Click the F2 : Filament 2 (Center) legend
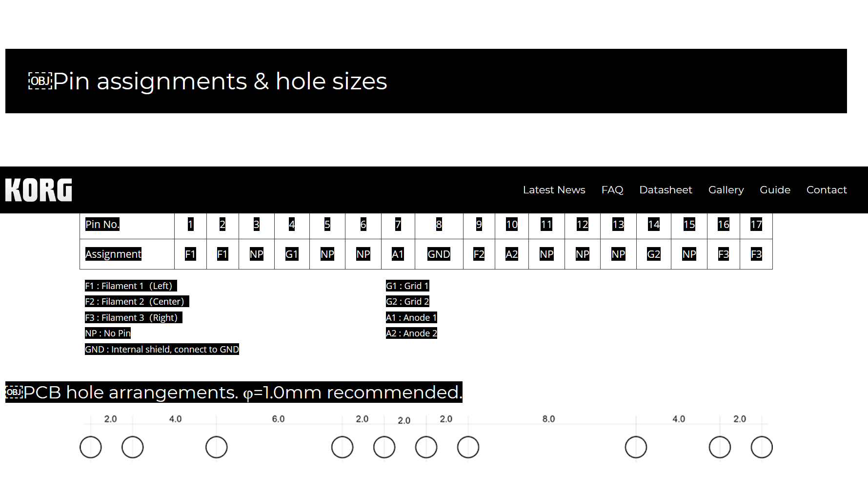Viewport: 868px width, 478px height. tap(137, 302)
